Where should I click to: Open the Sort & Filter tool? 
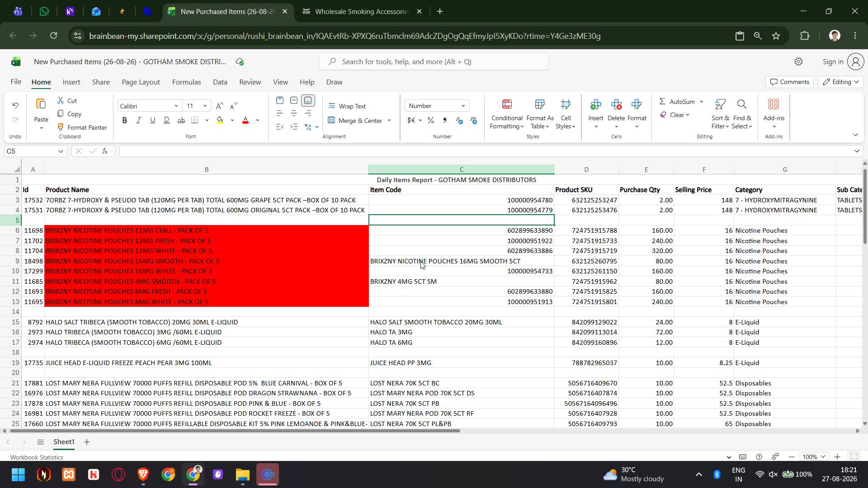(720, 114)
